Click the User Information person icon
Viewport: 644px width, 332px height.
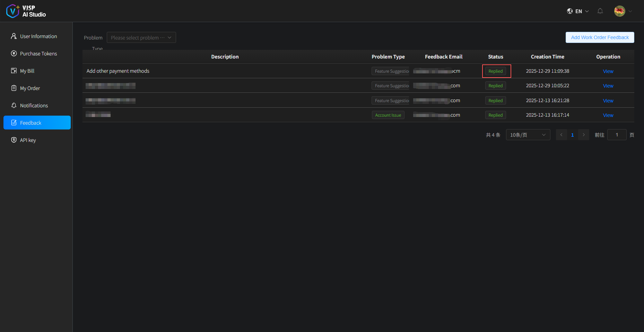14,36
